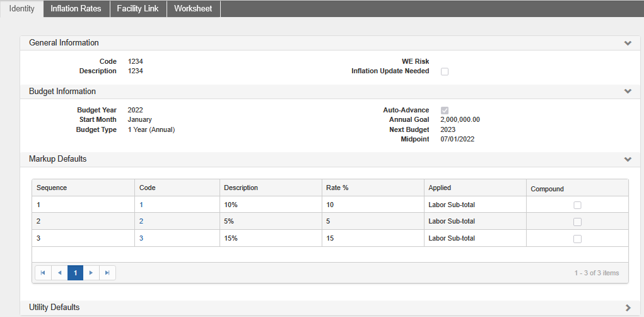644x317 pixels.
Task: Select page 1 in the pager
Action: pos(75,273)
